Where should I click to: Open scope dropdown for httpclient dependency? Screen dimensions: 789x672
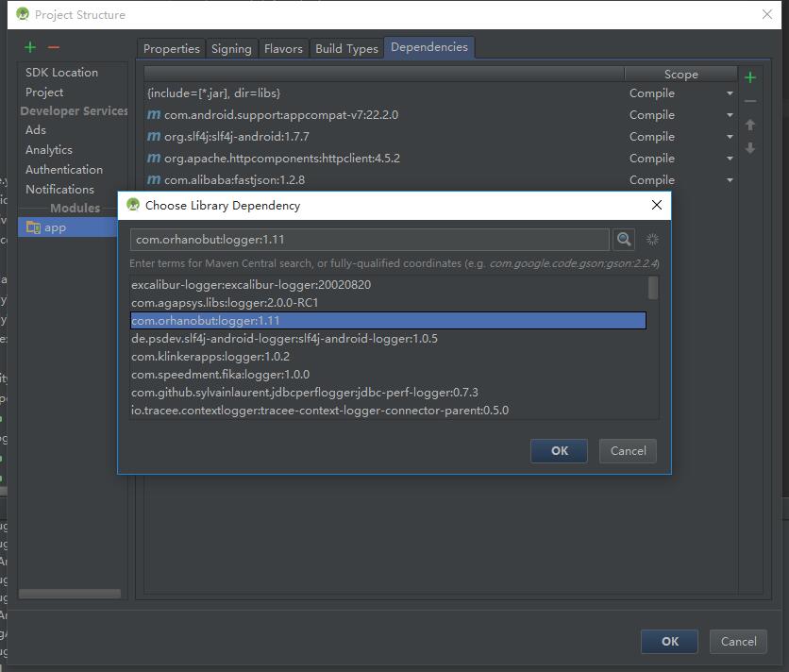[730, 159]
